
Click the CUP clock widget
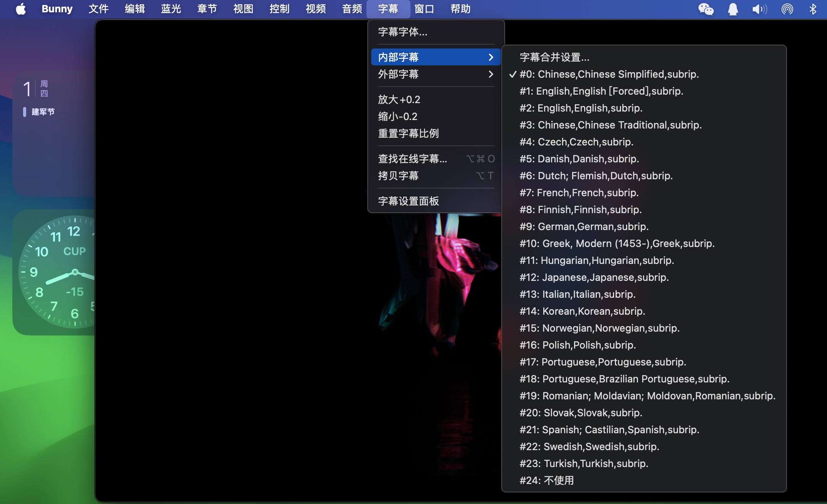tap(54, 272)
